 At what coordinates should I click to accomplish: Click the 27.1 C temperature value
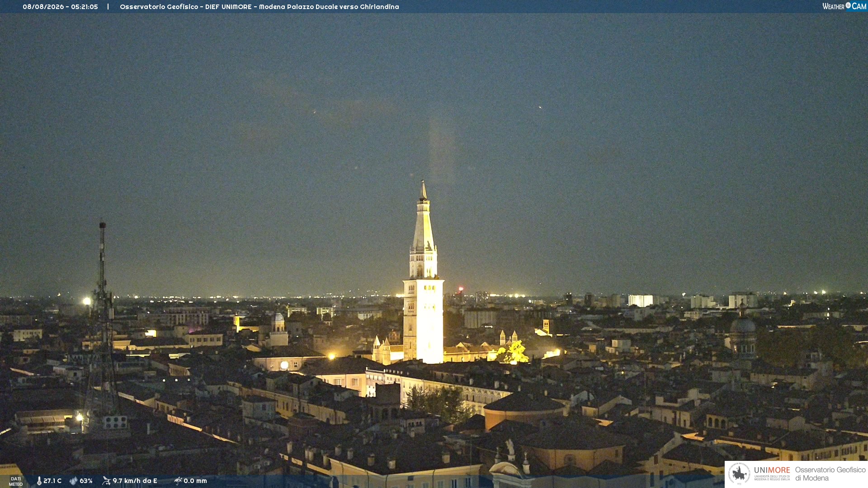click(52, 481)
